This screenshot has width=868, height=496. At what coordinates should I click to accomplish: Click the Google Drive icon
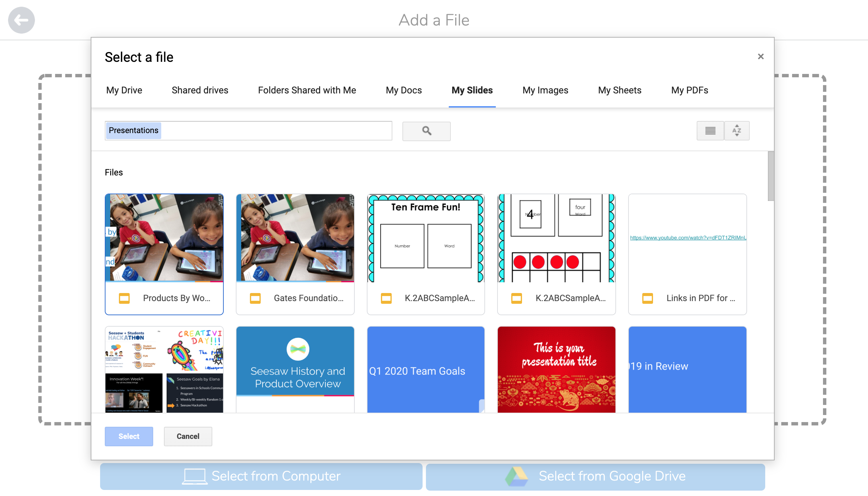pyautogui.click(x=517, y=476)
